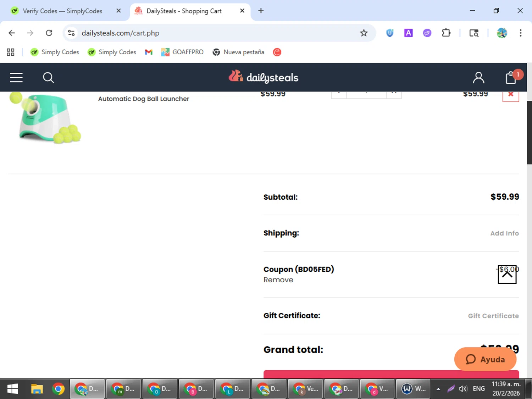Launch Chrome from taskbar pin
The image size is (532, 399).
58,389
